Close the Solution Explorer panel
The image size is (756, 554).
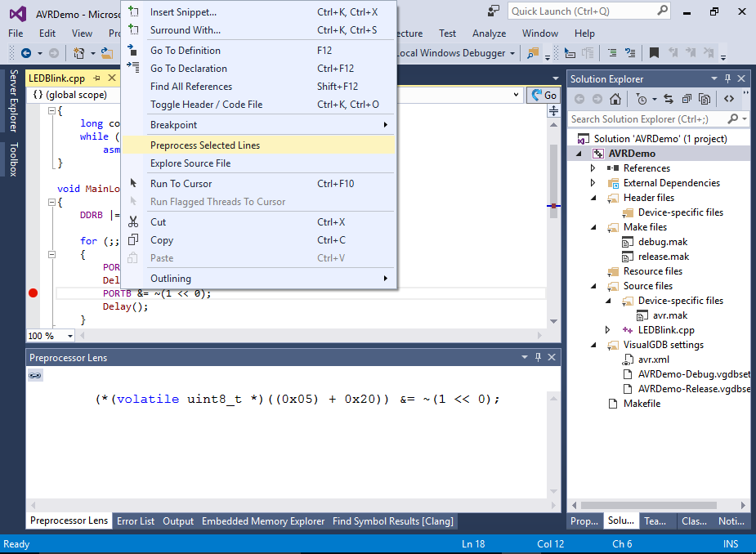point(741,78)
